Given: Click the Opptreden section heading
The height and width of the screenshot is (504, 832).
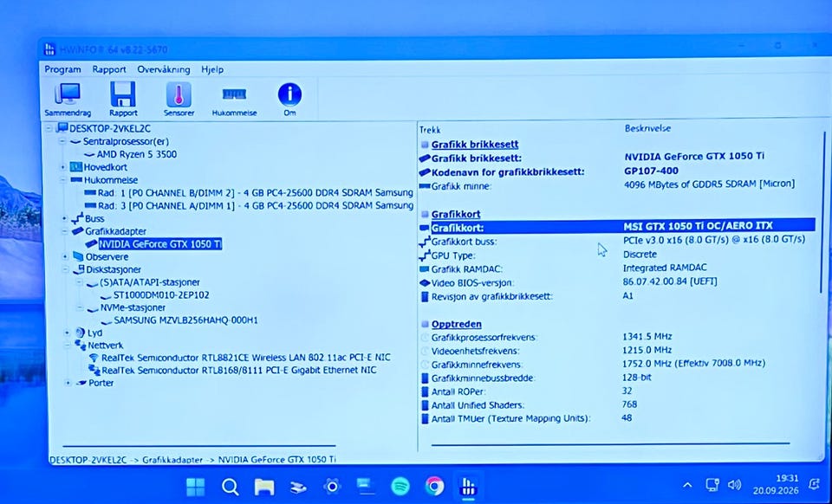Looking at the screenshot, I should 457,324.
